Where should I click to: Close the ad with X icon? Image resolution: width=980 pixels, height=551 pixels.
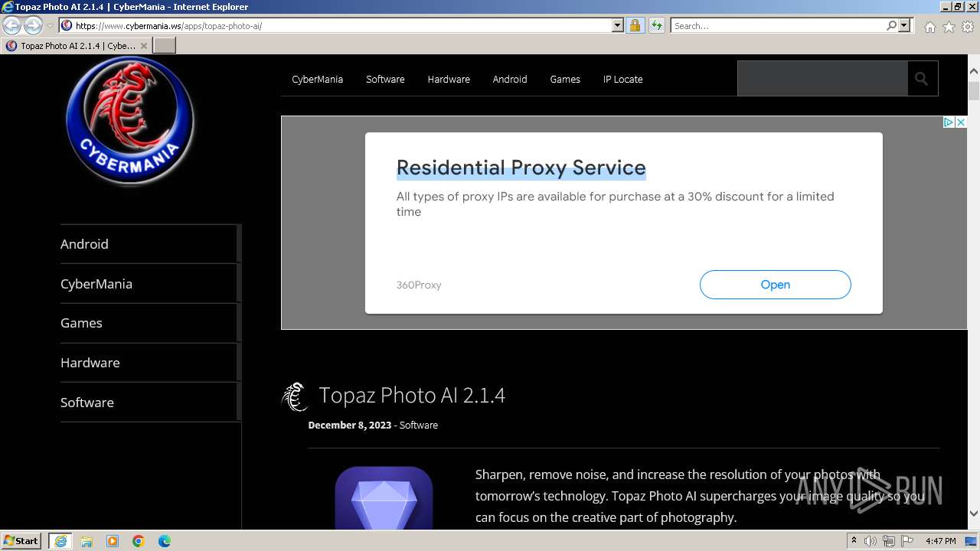click(960, 122)
